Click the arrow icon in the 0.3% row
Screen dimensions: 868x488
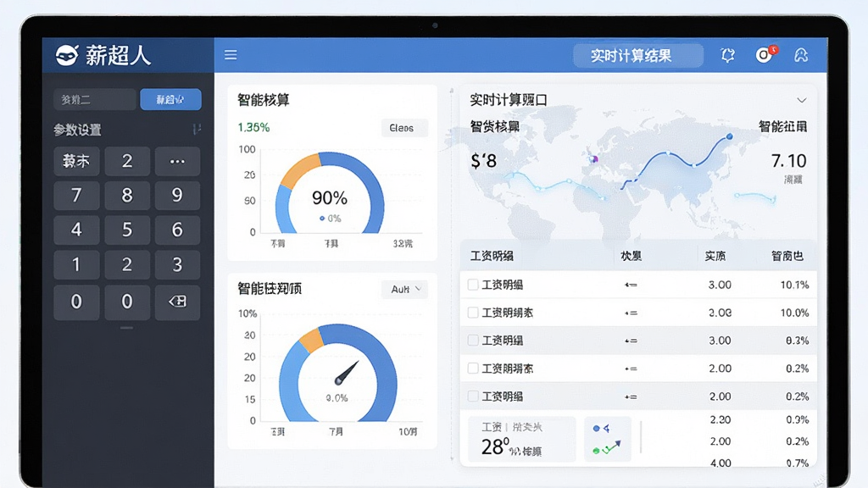tap(631, 341)
